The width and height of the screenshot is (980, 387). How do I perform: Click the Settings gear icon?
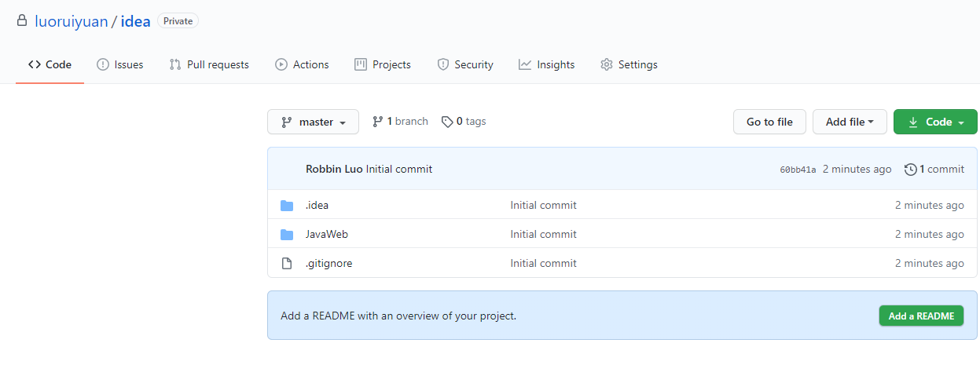point(607,64)
